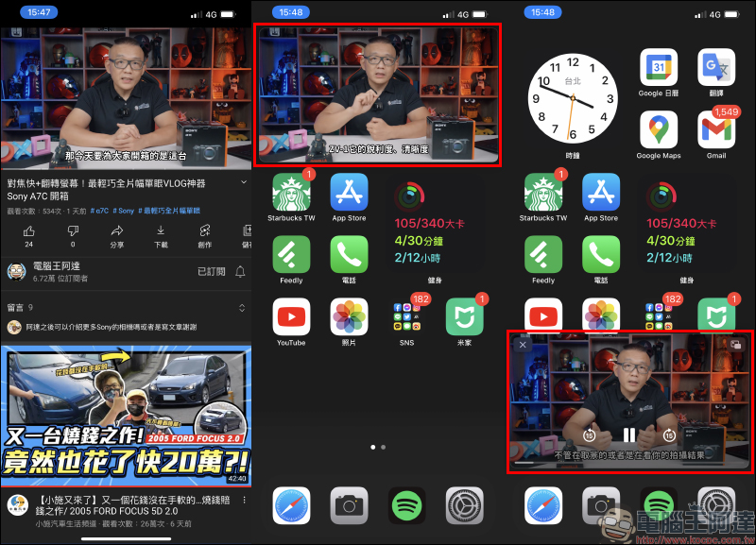Screen dimensions: 756x545
Task: Tap the comment about Sony cameras
Action: (x=112, y=327)
